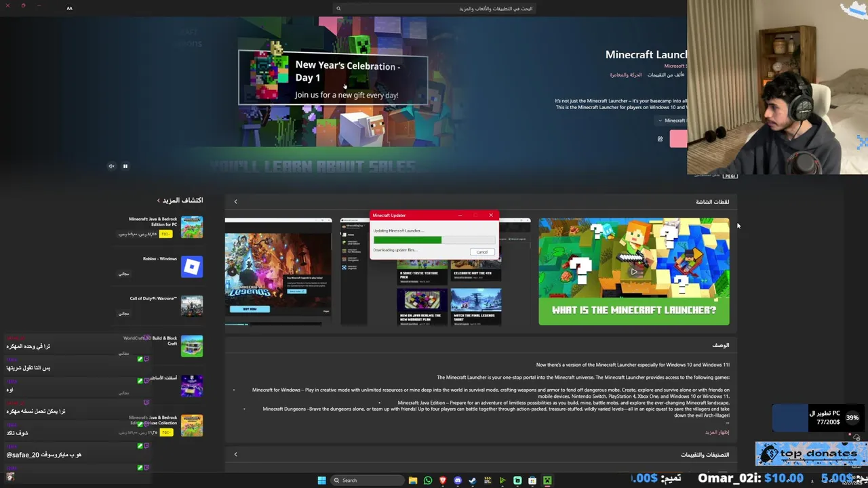
Task: Click the 'Minecraft: Java & Bedrock Edition for PC' title
Action: (153, 222)
